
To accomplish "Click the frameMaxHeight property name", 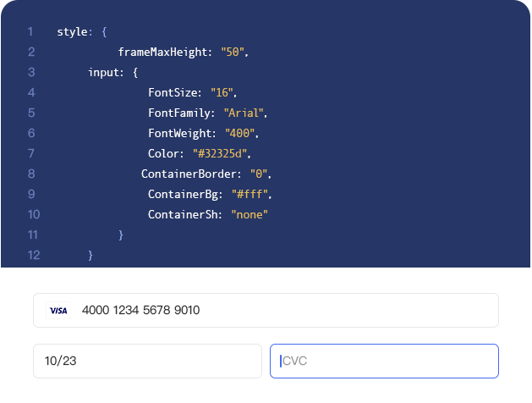I will [x=162, y=52].
